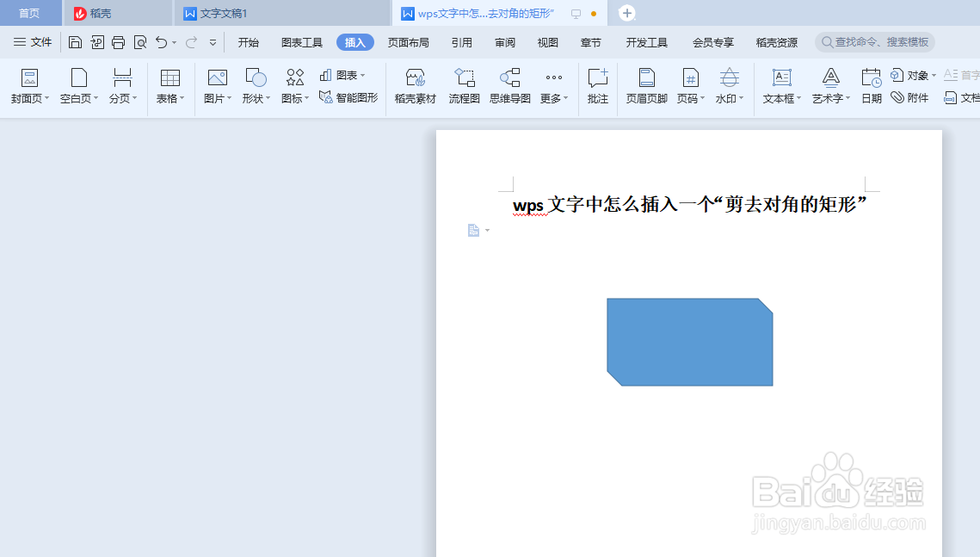Switch to the 页面布局 ribbon tab
This screenshot has height=557, width=980.
[x=408, y=42]
